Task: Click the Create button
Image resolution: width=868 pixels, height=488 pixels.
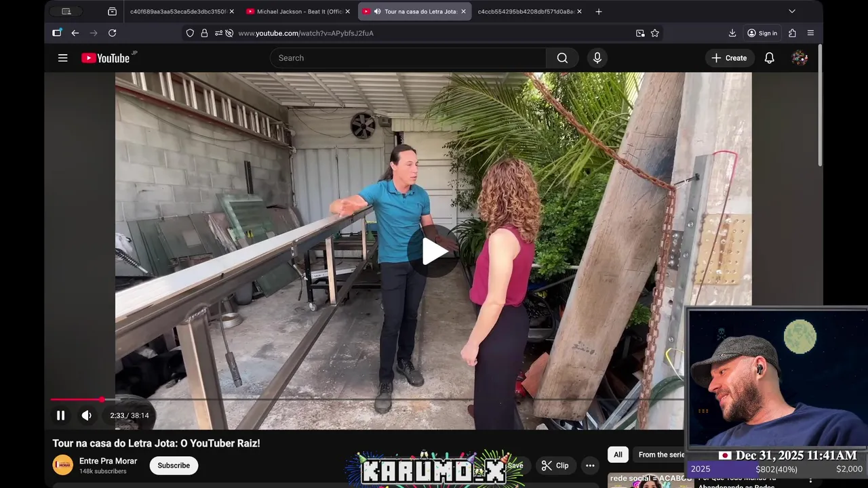Action: coord(729,58)
